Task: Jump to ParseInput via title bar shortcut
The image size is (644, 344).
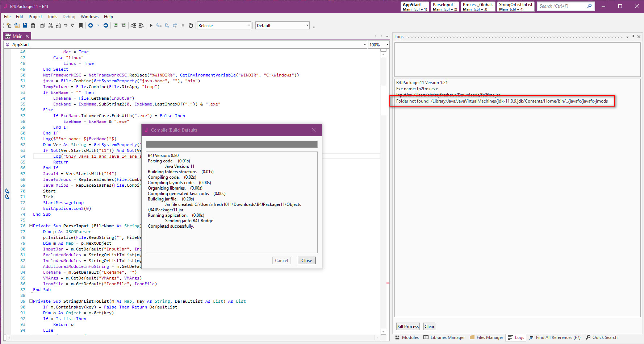Action: [x=445, y=7]
